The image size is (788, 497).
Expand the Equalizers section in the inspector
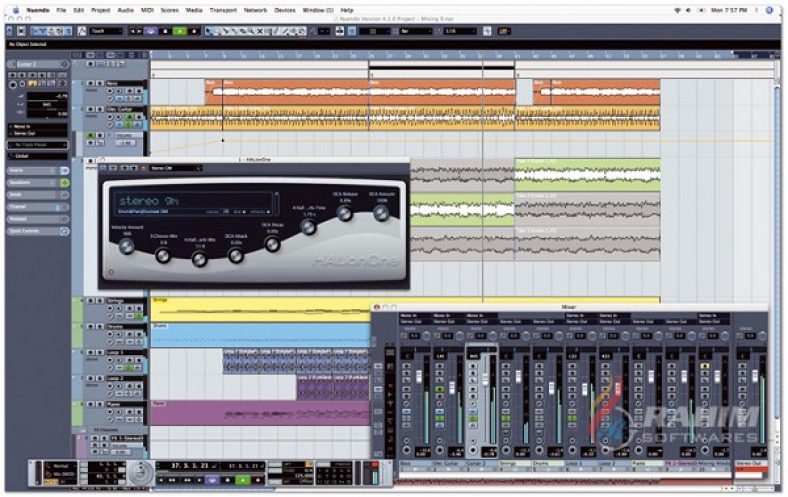pos(30,183)
